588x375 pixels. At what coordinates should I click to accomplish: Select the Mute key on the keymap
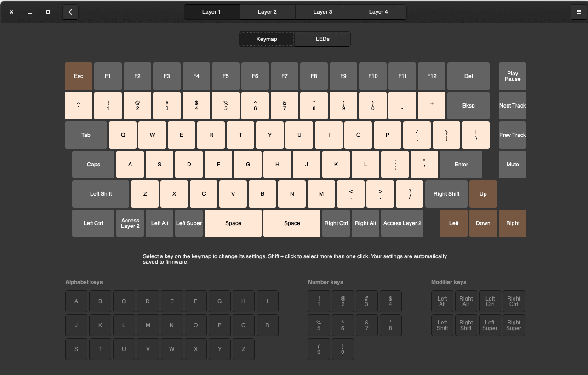coord(512,164)
